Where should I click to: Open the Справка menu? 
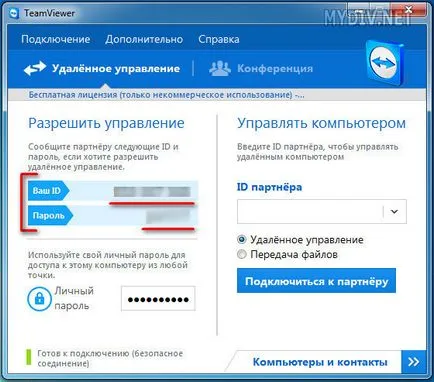coord(219,39)
